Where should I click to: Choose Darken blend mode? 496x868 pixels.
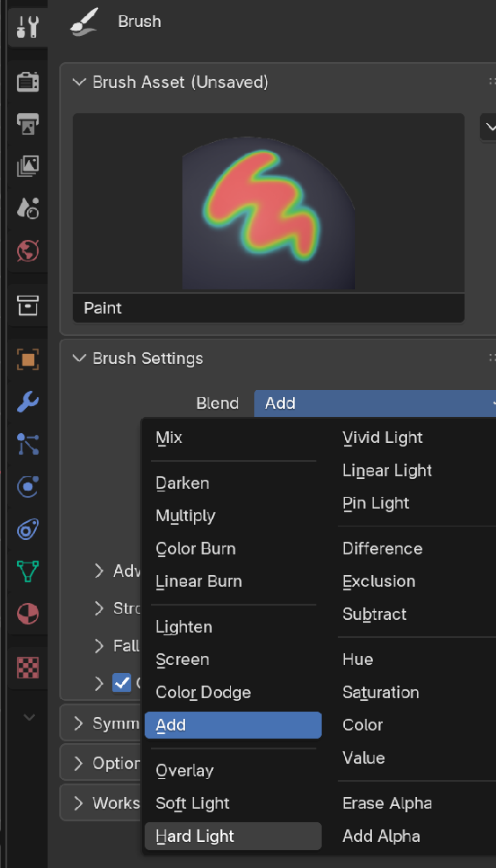[x=233, y=483]
